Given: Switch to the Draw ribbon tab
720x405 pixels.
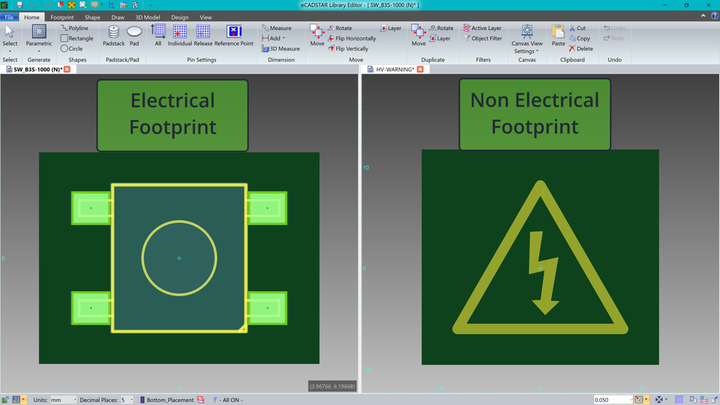Looking at the screenshot, I should pyautogui.click(x=118, y=17).
